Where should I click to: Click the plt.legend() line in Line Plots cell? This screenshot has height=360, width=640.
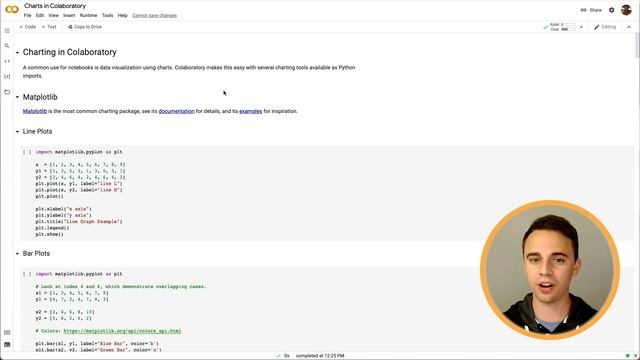(x=52, y=228)
